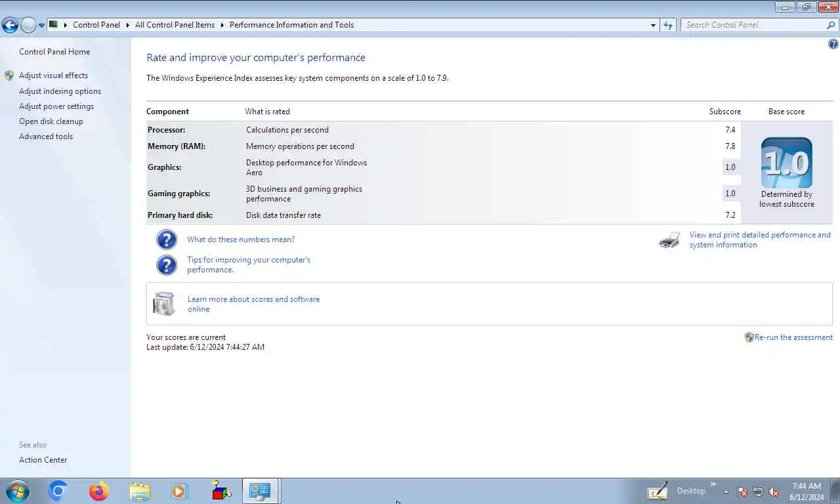Click the search magnifier icon
The image size is (840, 504).
pyautogui.click(x=831, y=25)
